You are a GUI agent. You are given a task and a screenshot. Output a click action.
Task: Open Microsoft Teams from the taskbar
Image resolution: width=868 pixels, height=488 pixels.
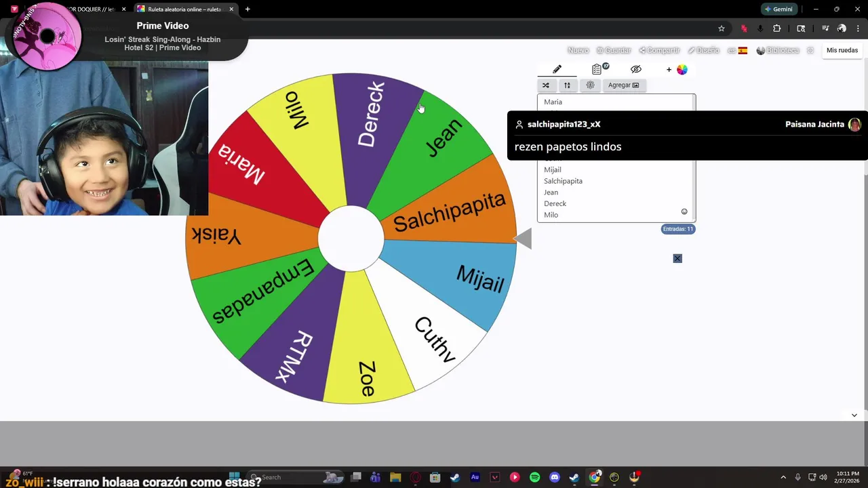[376, 477]
